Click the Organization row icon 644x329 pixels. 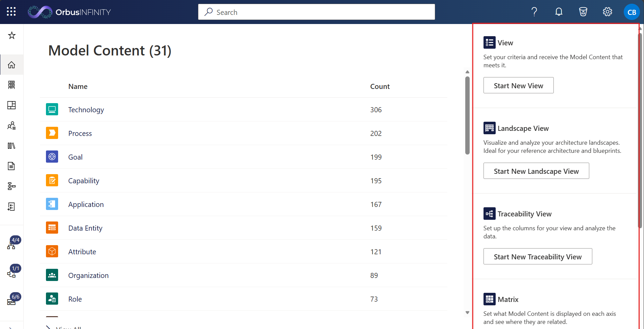[x=52, y=275]
